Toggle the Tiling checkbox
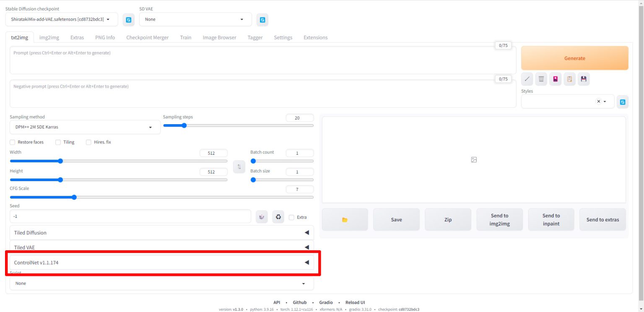644x312 pixels. [58, 142]
